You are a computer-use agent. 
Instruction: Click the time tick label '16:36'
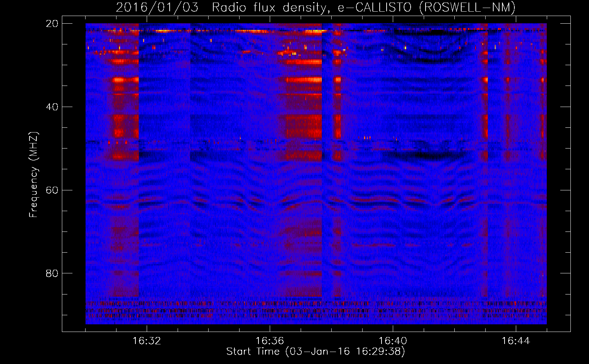click(270, 341)
